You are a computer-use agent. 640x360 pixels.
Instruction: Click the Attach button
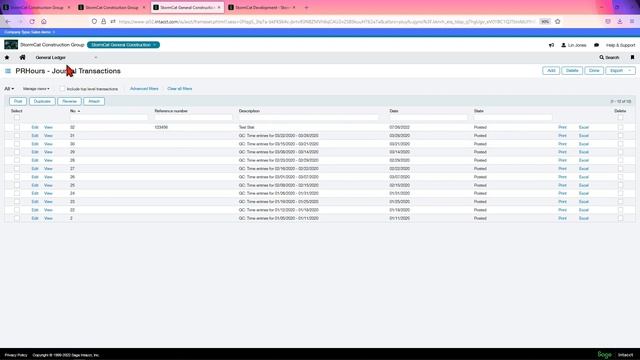click(94, 101)
